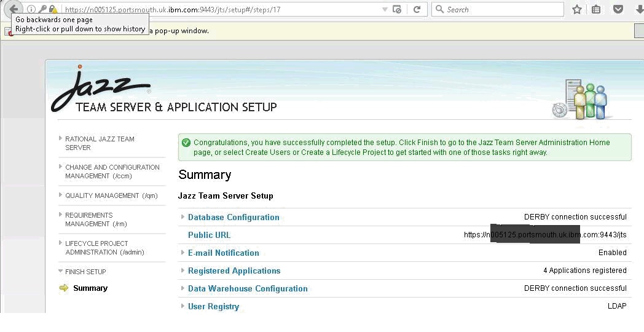Click the key permissions icon in address bar
644x332 pixels.
pos(42,9)
